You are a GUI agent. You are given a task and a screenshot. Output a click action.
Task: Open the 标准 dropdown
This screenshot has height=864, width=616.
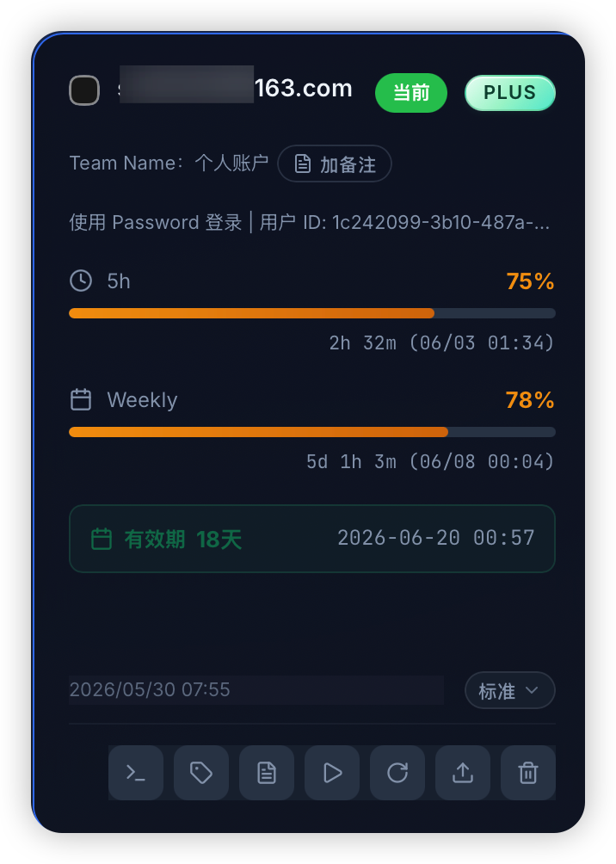509,690
